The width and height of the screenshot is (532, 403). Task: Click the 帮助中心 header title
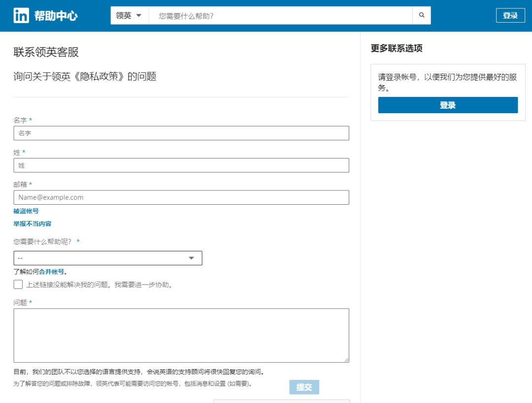56,16
